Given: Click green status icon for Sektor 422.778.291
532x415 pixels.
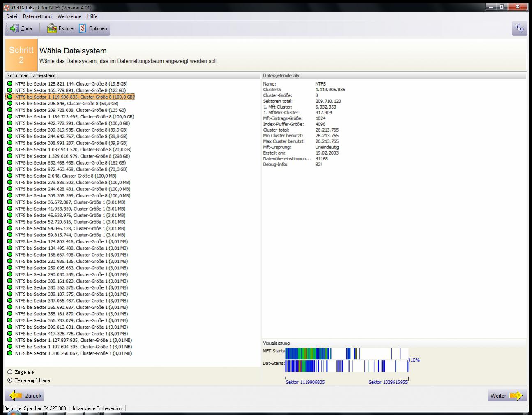Looking at the screenshot, I should [10, 123].
